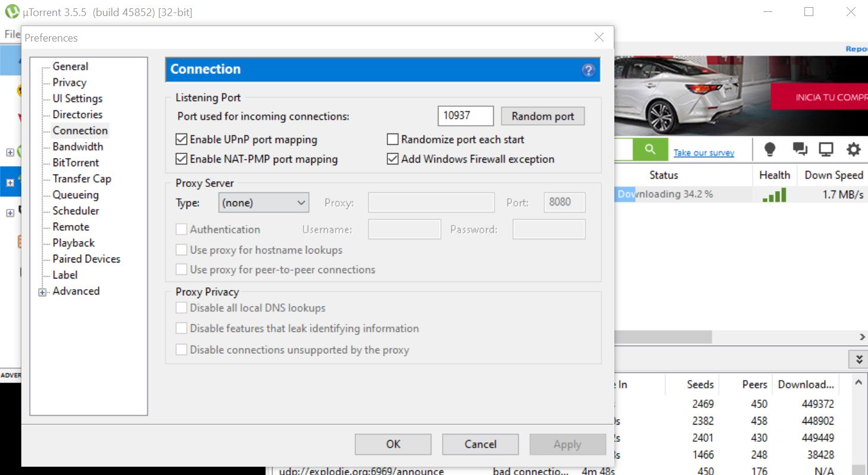This screenshot has width=868, height=475.
Task: Toggle Enable NAT-PMP port mapping
Action: (182, 159)
